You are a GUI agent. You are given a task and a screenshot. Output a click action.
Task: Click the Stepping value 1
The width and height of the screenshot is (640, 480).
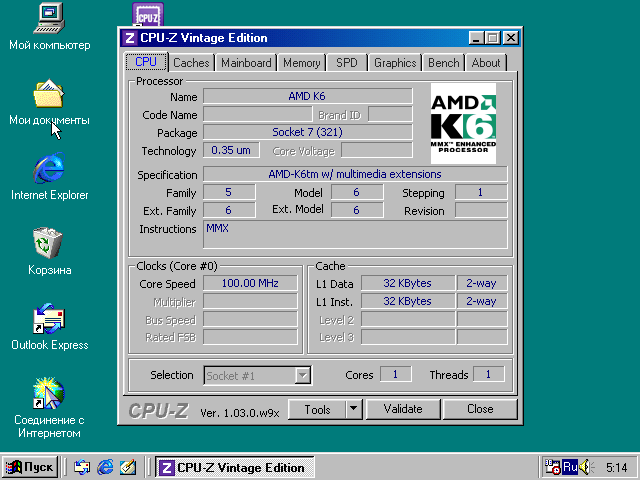pyautogui.click(x=481, y=192)
